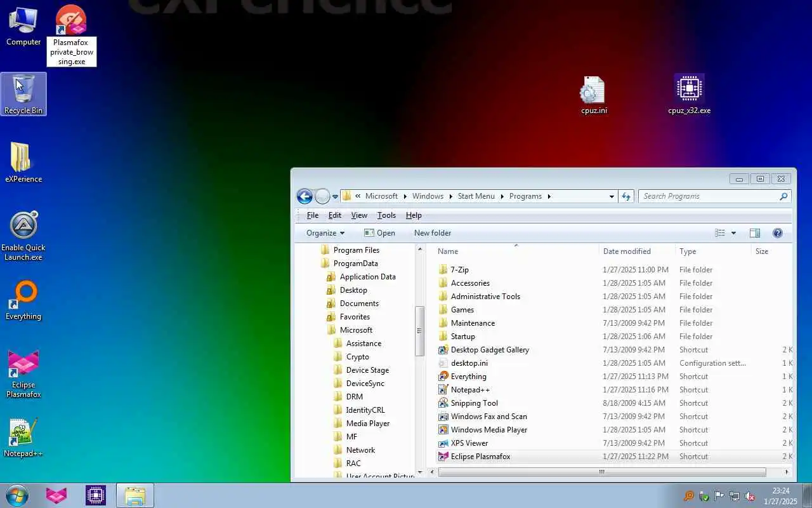812x508 pixels.
Task: Select the Eclipse Plasmafox desktop shortcut
Action: [23, 374]
